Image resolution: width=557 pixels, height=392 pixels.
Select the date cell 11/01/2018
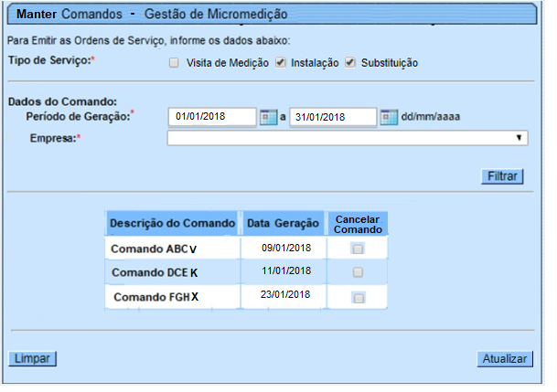[286, 270]
